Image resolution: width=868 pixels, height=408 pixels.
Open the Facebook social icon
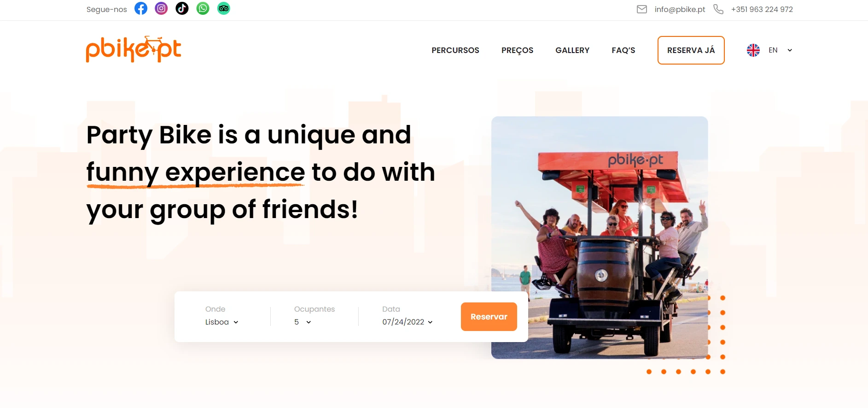(x=141, y=8)
